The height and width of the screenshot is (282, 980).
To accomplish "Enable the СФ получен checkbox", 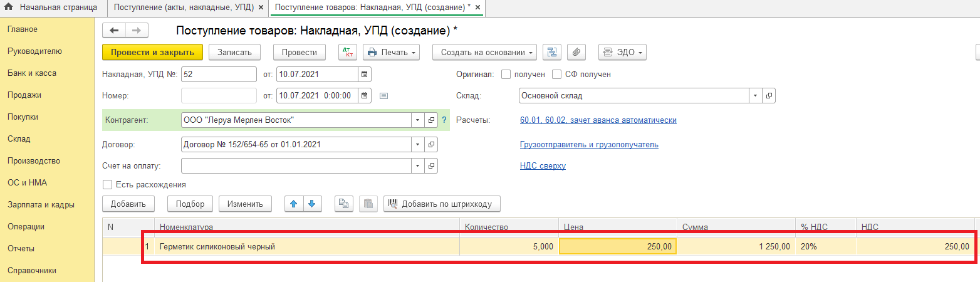I will 556,75.
